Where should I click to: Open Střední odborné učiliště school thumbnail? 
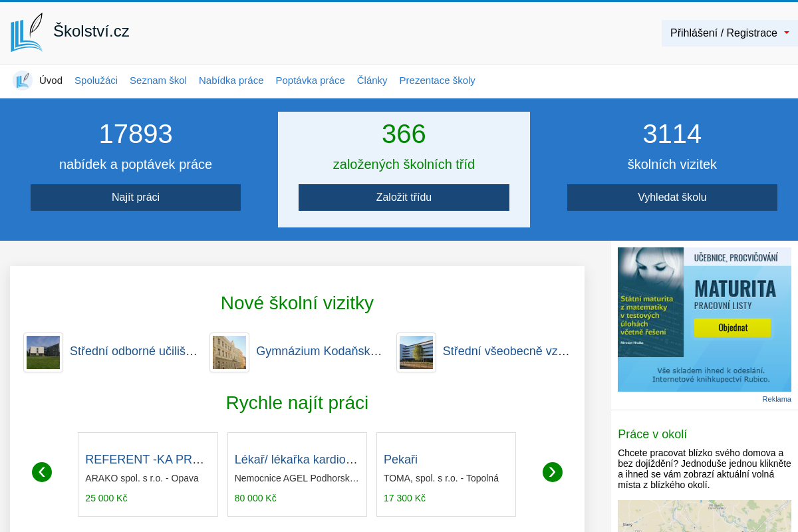[43, 352]
